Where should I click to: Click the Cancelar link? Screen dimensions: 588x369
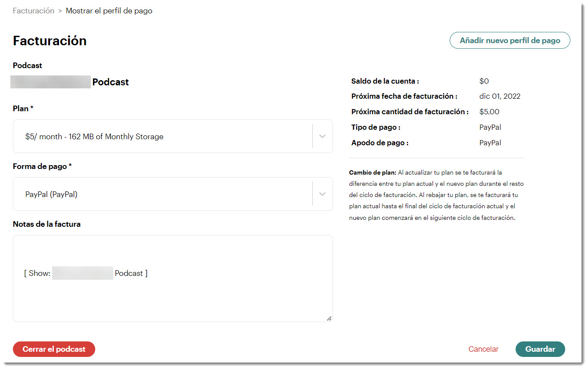tap(483, 349)
